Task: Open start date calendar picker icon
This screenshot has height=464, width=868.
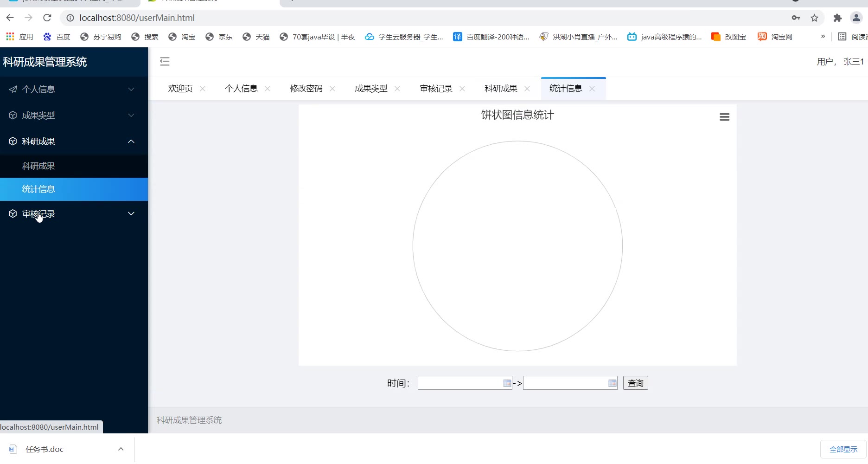Action: [507, 383]
